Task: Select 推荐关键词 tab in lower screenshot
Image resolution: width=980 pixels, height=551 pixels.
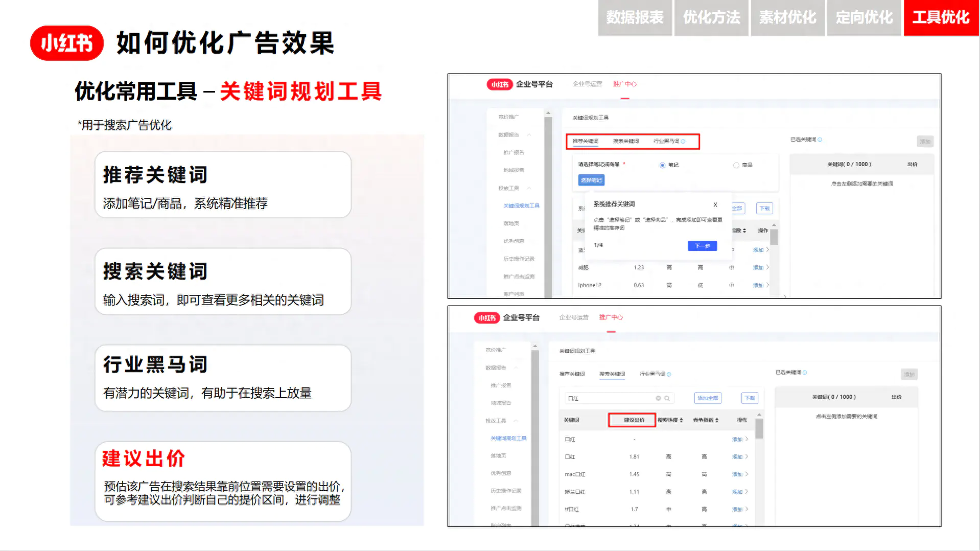Action: [572, 375]
